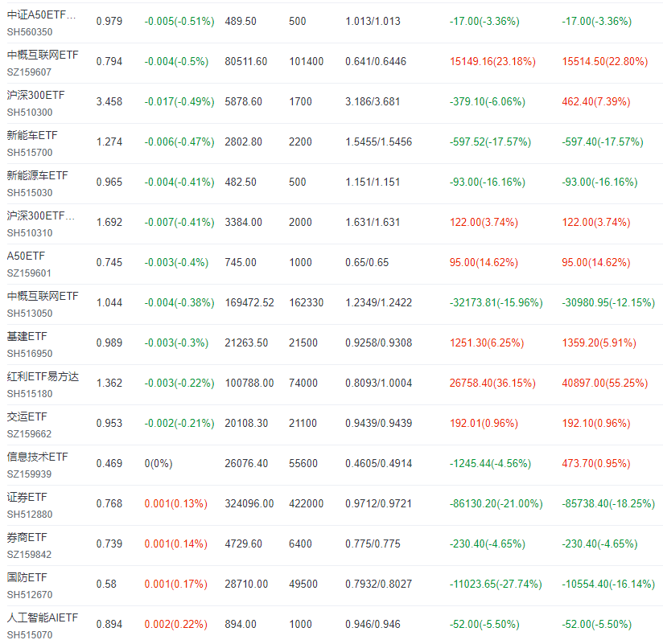Click profit 26758.40(36.15%) of 红利ETF易方达
Screen dimensions: 663x644
[492, 383]
